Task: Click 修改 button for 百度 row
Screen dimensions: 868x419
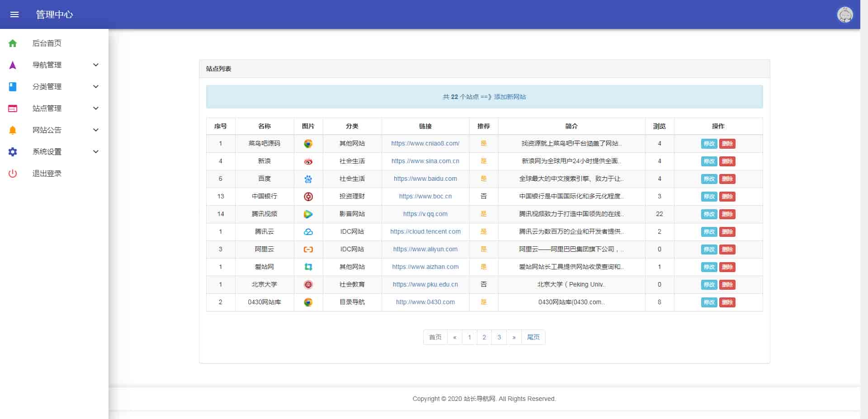Action: (x=709, y=179)
